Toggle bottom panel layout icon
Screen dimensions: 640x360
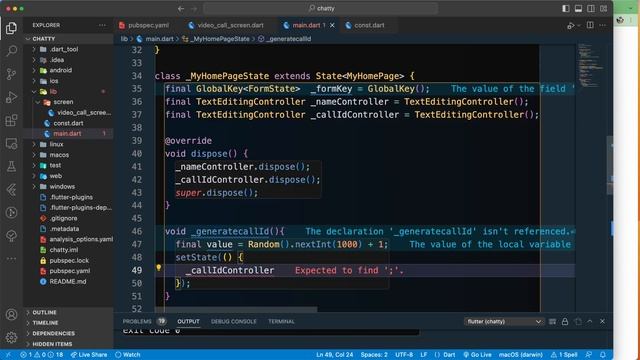pos(578,9)
